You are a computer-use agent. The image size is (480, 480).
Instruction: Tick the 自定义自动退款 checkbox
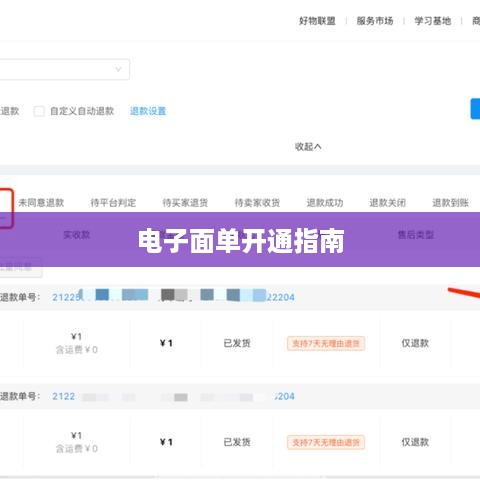(x=39, y=111)
